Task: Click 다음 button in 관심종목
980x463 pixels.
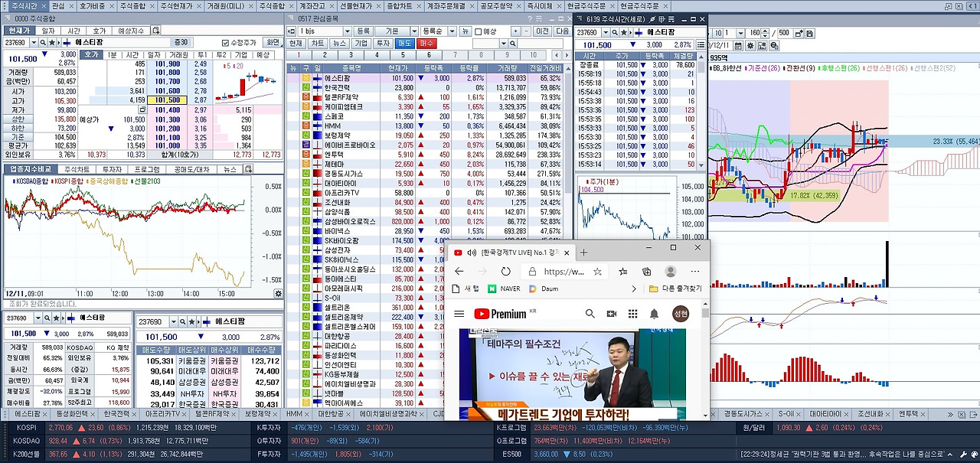Action: coord(563,31)
